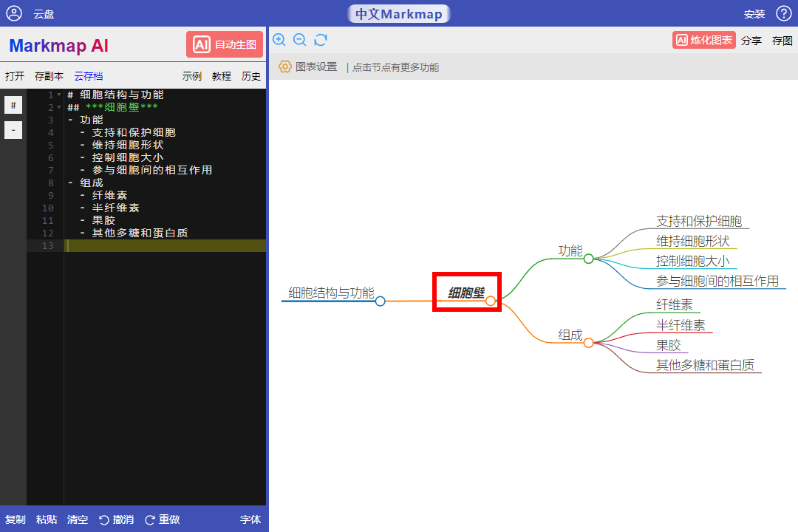Click the 中文Markmap title logo
Image resolution: width=798 pixels, height=532 pixels.
(x=398, y=14)
